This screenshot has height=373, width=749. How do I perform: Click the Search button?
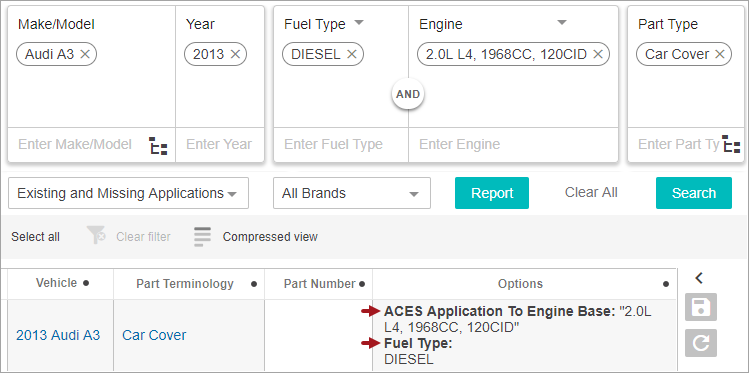click(694, 193)
